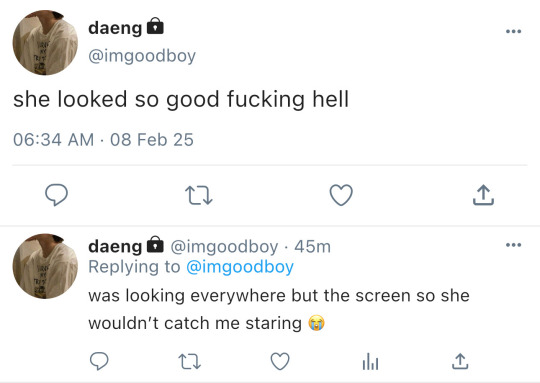Viewport: 540px width, 383px height.
Task: Open daeng's profile picture on main tweet
Action: tap(45, 43)
